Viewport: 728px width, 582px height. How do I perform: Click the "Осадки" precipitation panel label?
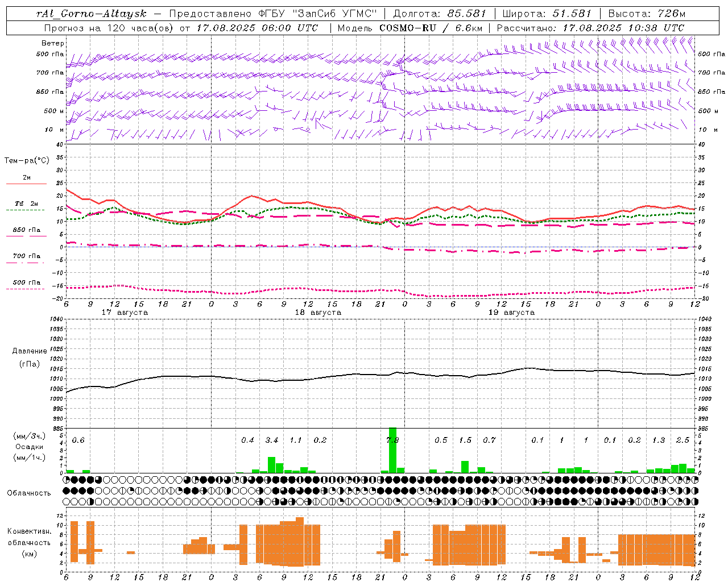point(30,447)
